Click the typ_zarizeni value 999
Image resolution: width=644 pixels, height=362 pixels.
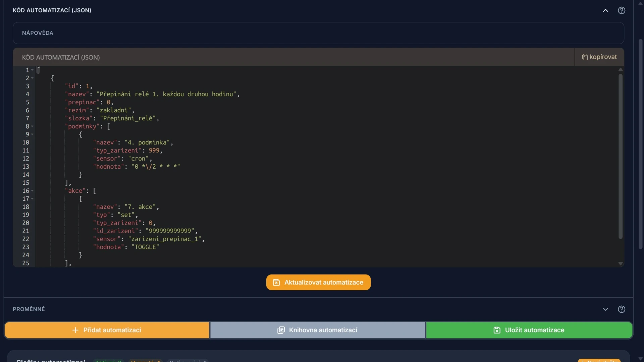(x=154, y=150)
